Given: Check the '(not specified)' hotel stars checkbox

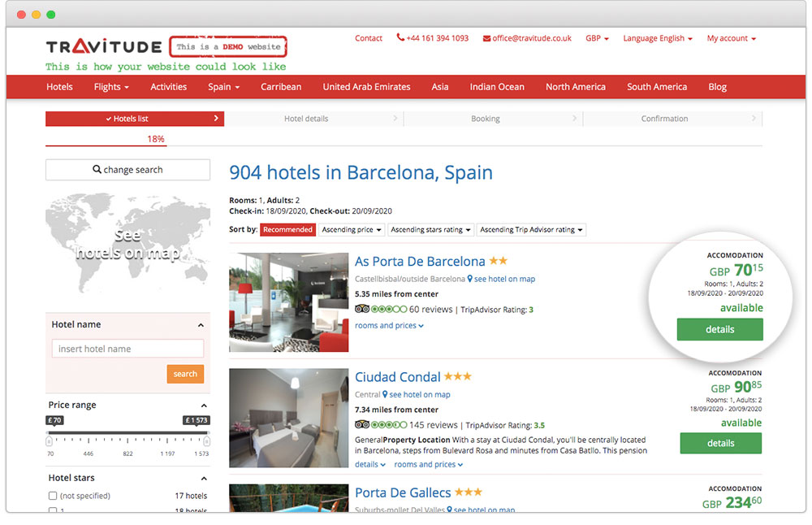Looking at the screenshot, I should 53,496.
